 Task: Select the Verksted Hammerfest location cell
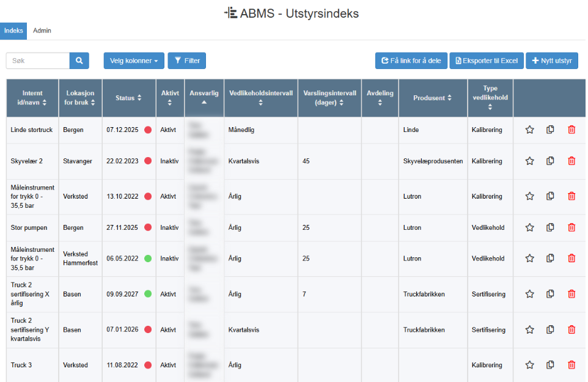tap(80, 259)
